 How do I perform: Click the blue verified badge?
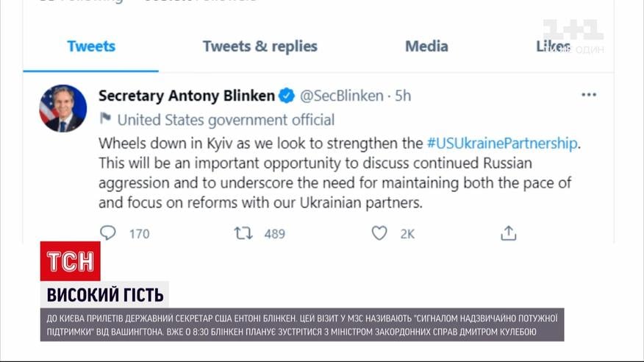(287, 96)
